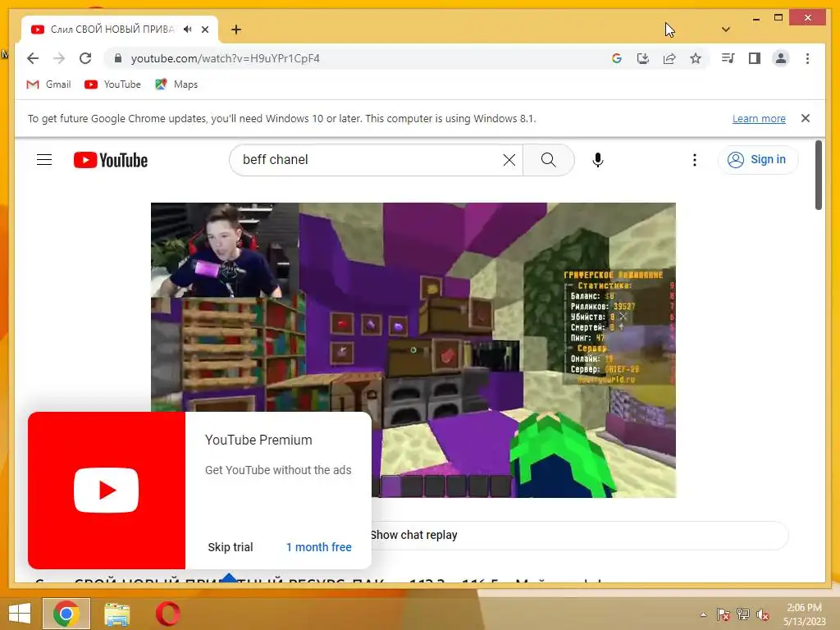The width and height of the screenshot is (840, 630).
Task: Click the YouTube logo
Action: pyautogui.click(x=111, y=160)
